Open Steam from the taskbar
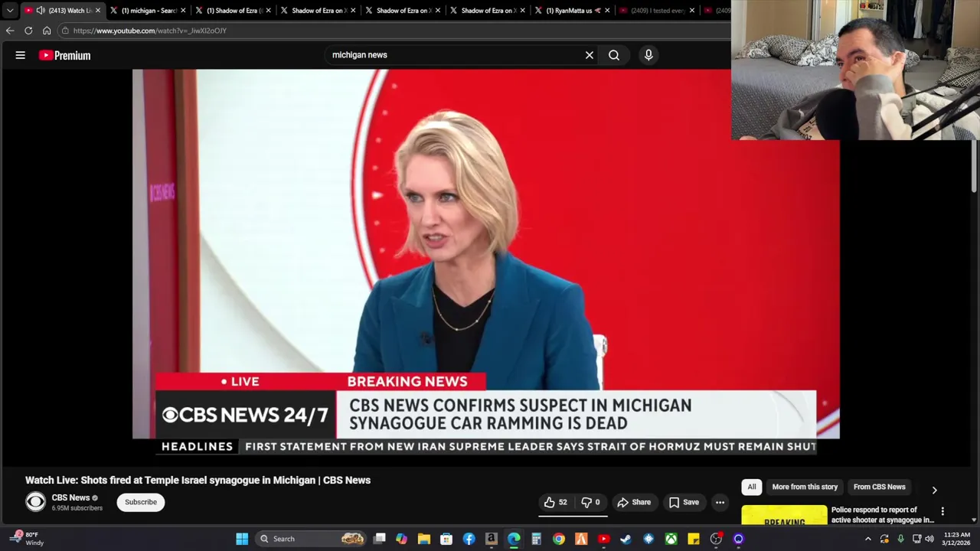Screen dimensions: 980x551 (x=626, y=539)
